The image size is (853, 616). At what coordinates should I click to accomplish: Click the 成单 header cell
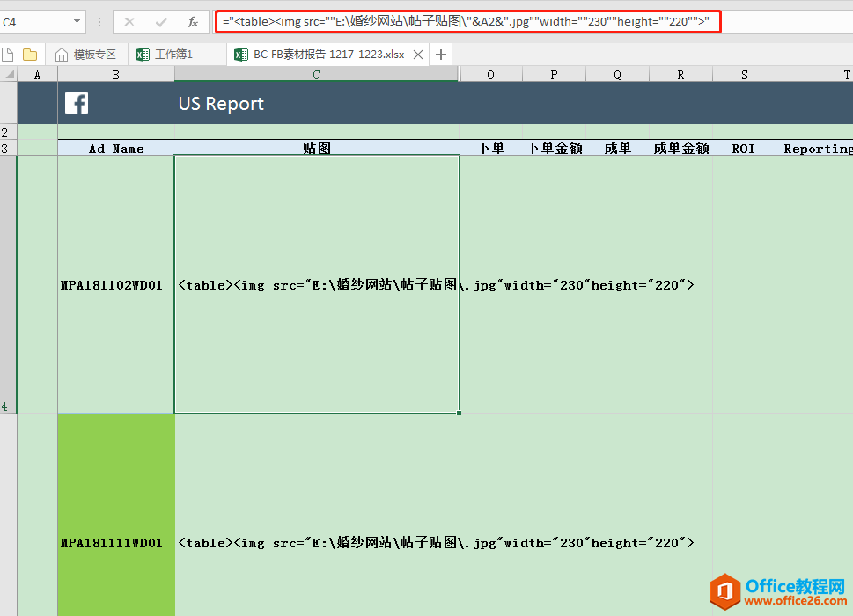tap(617, 149)
